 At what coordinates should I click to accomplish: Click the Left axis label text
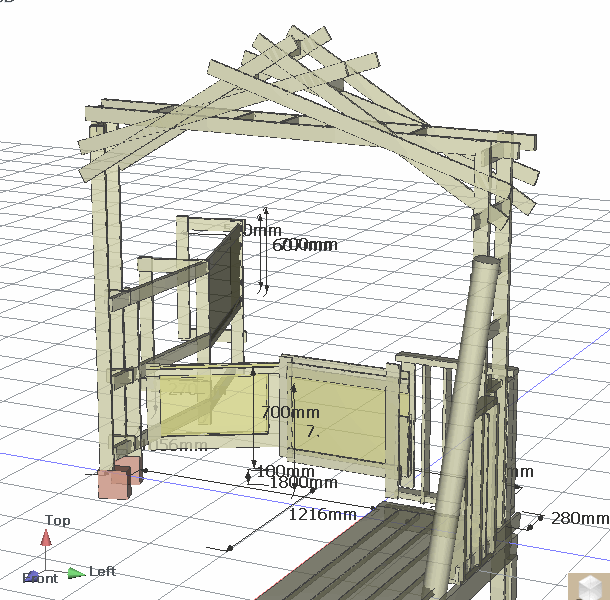pyautogui.click(x=103, y=571)
